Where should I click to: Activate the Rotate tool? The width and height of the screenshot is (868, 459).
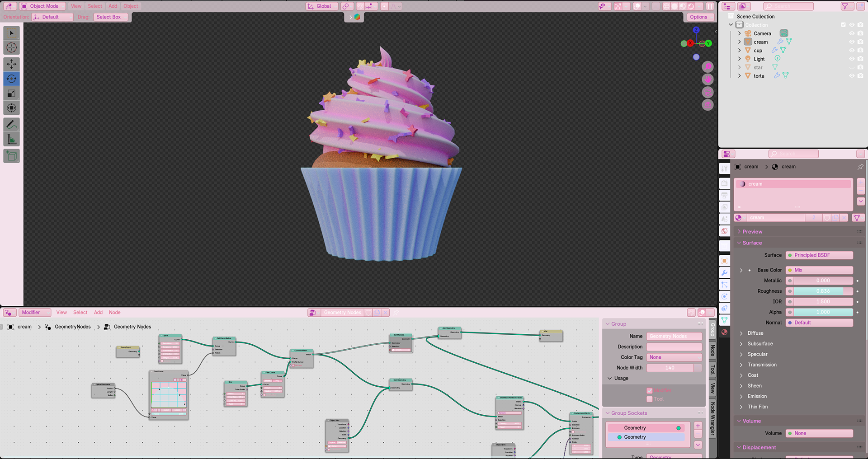[12, 79]
